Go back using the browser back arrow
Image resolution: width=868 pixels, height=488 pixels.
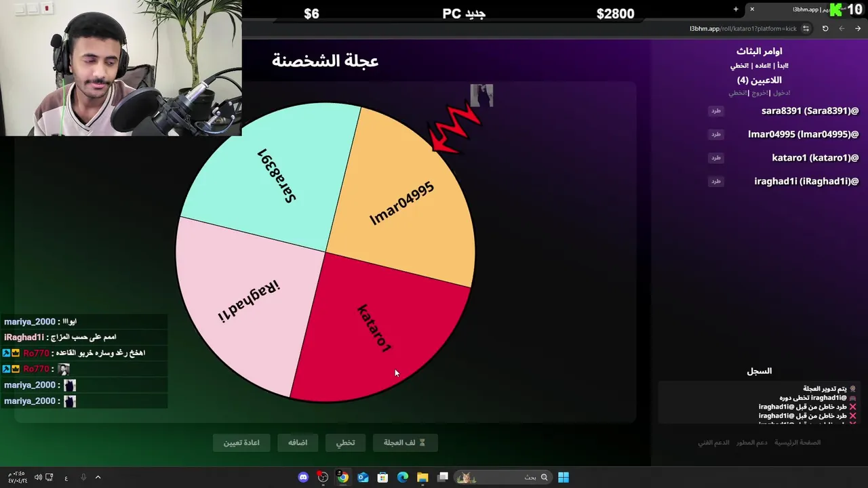[858, 28]
